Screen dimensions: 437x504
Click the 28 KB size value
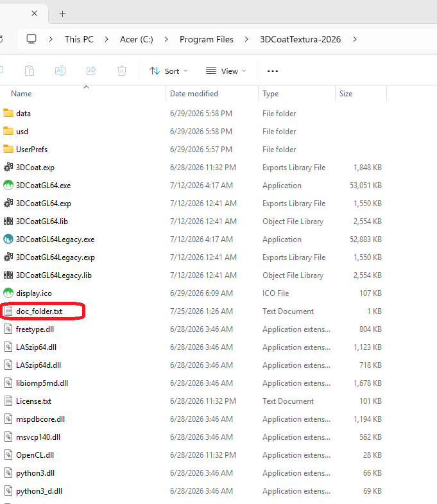pyautogui.click(x=372, y=455)
